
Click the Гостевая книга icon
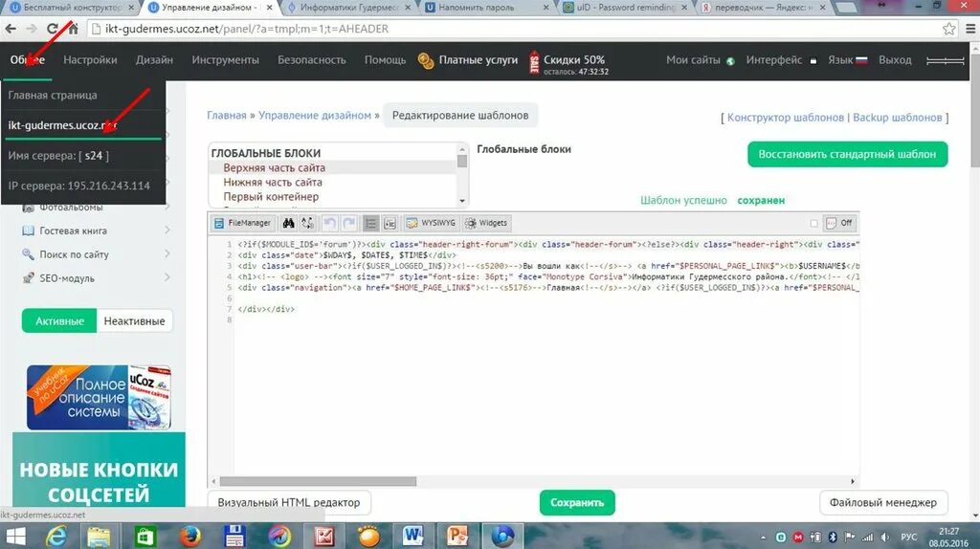pyautogui.click(x=28, y=231)
